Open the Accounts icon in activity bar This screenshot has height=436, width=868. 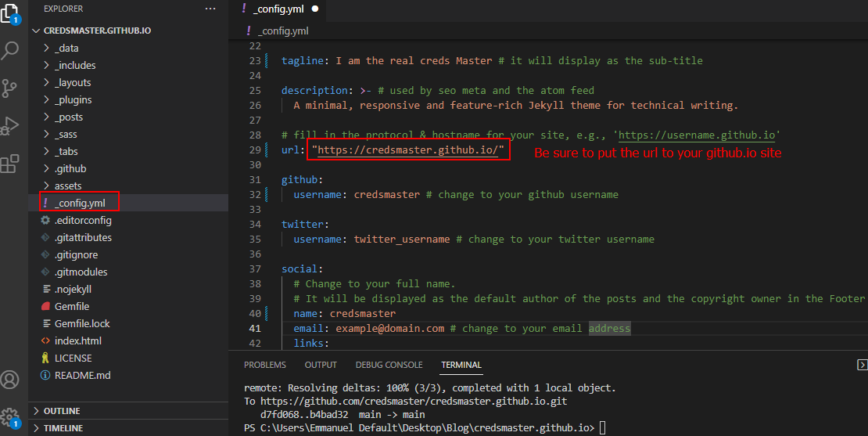pyautogui.click(x=10, y=380)
